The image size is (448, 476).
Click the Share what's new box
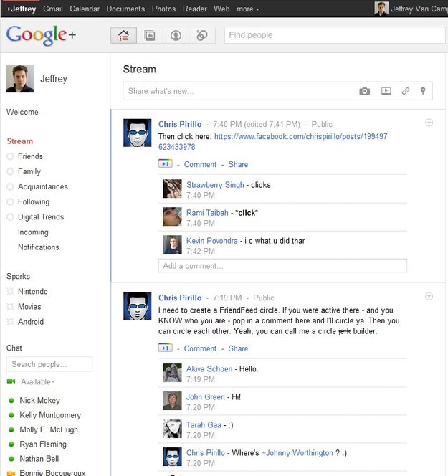[277, 91]
